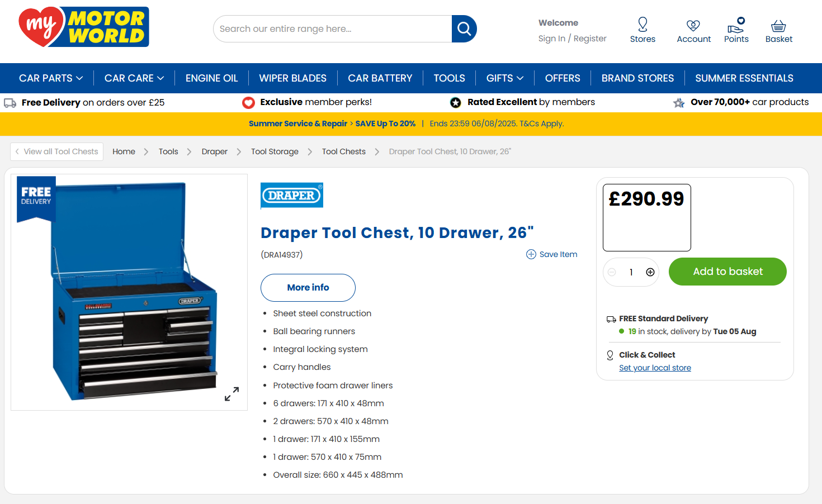This screenshot has width=822, height=504.
Task: Expand product image with the fullscreen arrows
Action: pos(232,394)
